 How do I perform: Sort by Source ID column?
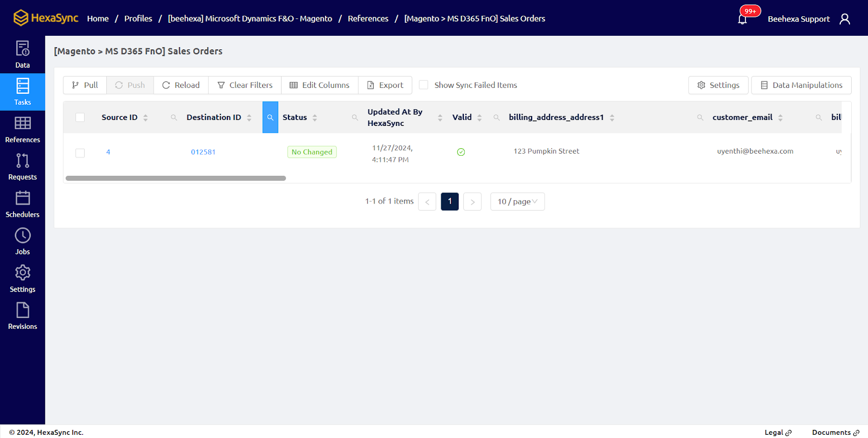click(x=145, y=117)
